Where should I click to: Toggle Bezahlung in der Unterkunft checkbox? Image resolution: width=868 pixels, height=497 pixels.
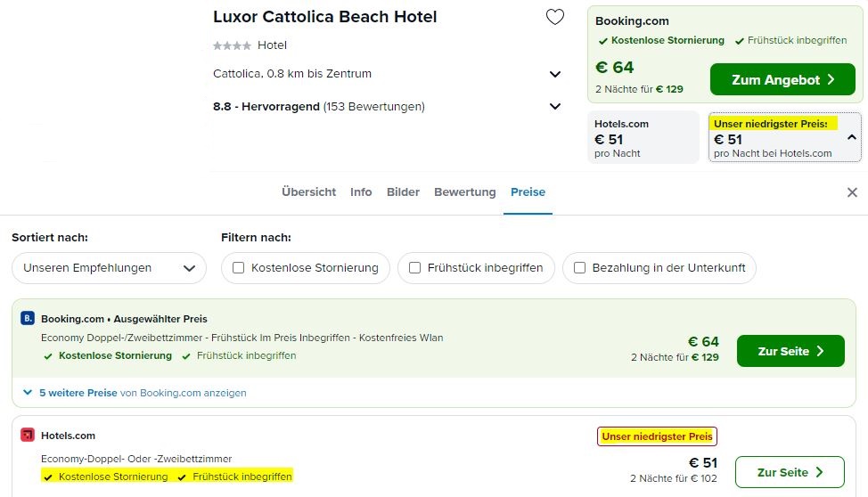(x=579, y=268)
